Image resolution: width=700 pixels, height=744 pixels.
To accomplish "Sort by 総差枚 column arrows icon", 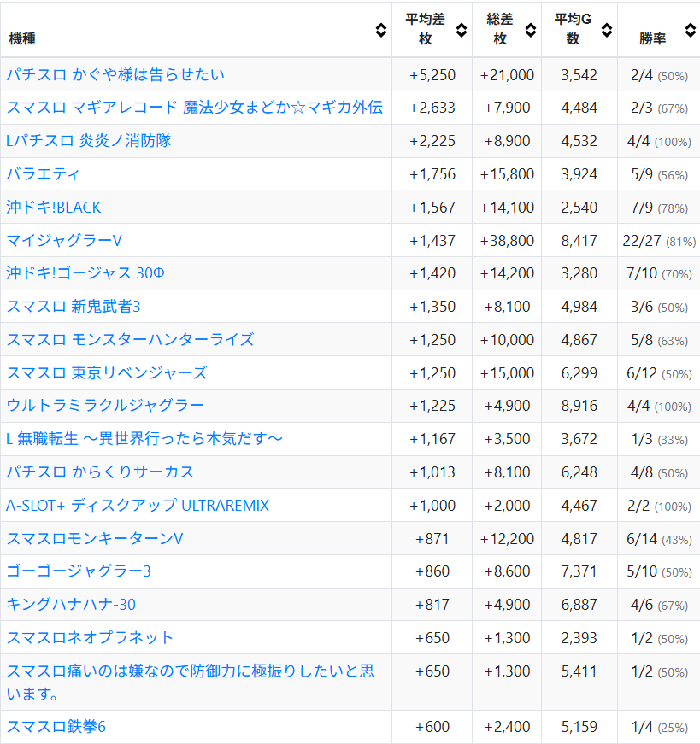I will [x=531, y=31].
